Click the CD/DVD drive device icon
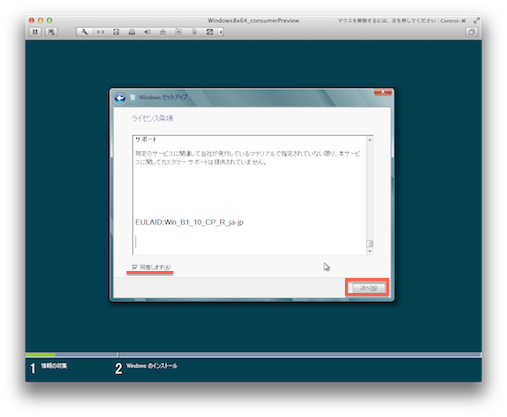507x417 pixels. [132, 32]
